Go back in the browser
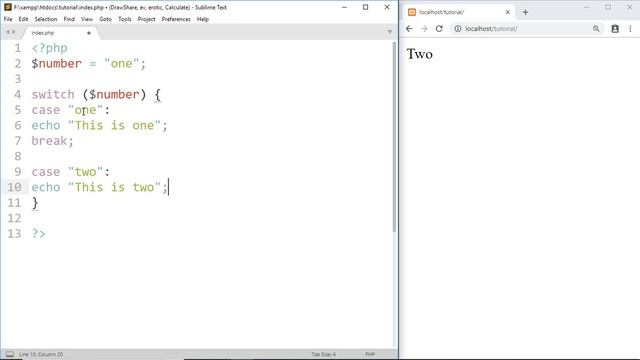Screen dimensions: 640x360 pos(409,29)
